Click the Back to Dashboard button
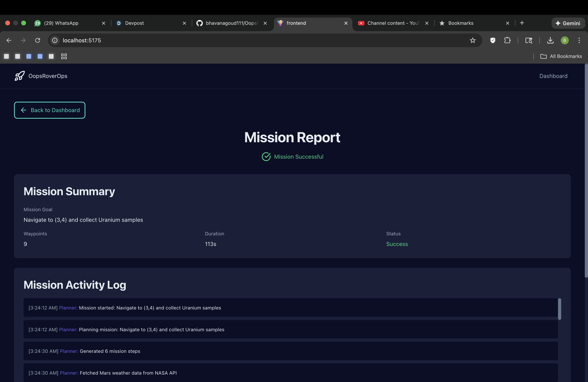Screen dimensions: 588x382 click(x=50, y=110)
